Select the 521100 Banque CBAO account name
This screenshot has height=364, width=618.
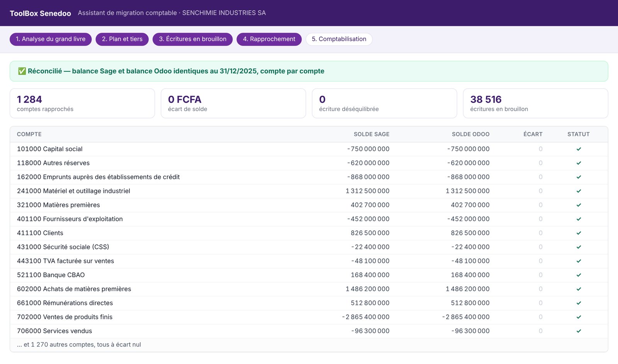(51, 275)
